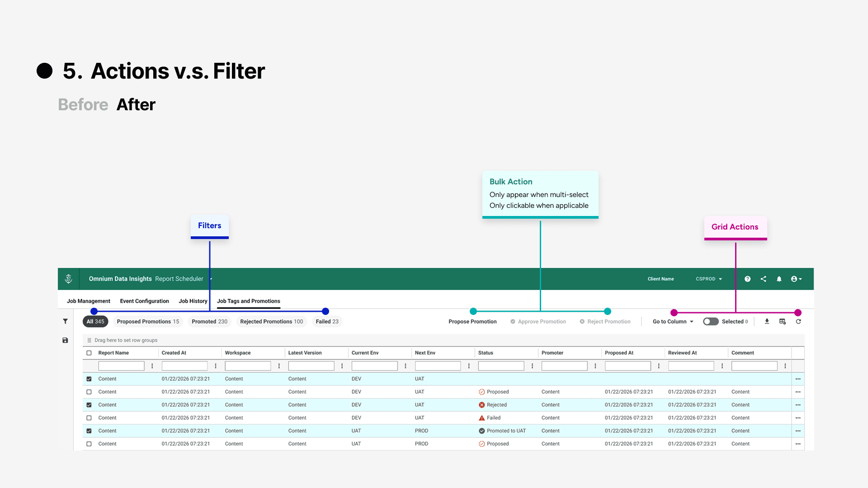Viewport: 868px width, 488px height.
Task: Open the CSPROD environment dropdown
Action: [709, 279]
